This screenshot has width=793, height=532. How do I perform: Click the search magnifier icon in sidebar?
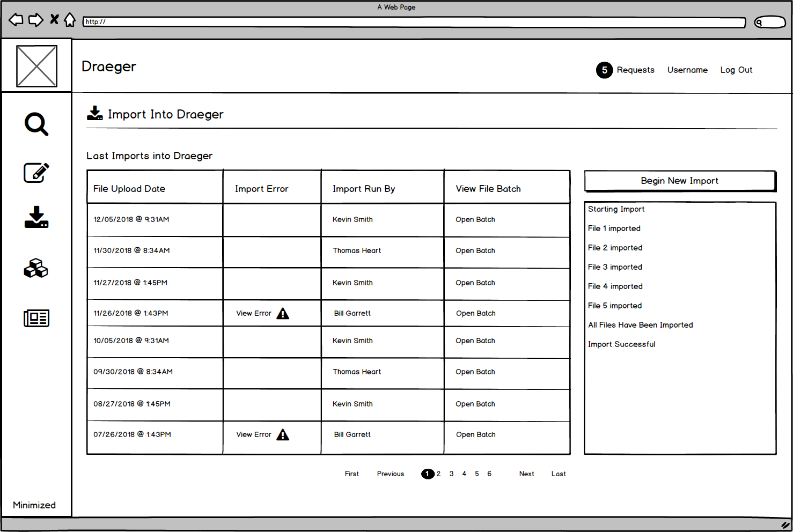(x=36, y=124)
